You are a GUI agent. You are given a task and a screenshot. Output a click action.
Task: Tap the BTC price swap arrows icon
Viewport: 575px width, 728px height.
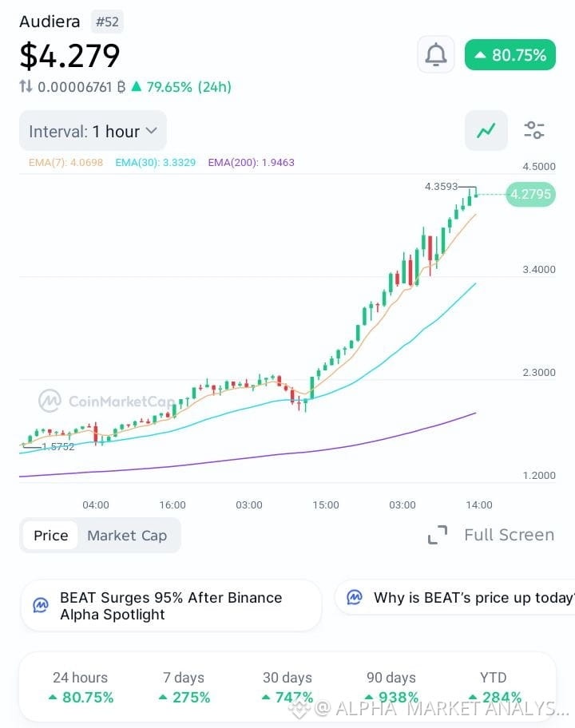(26, 86)
